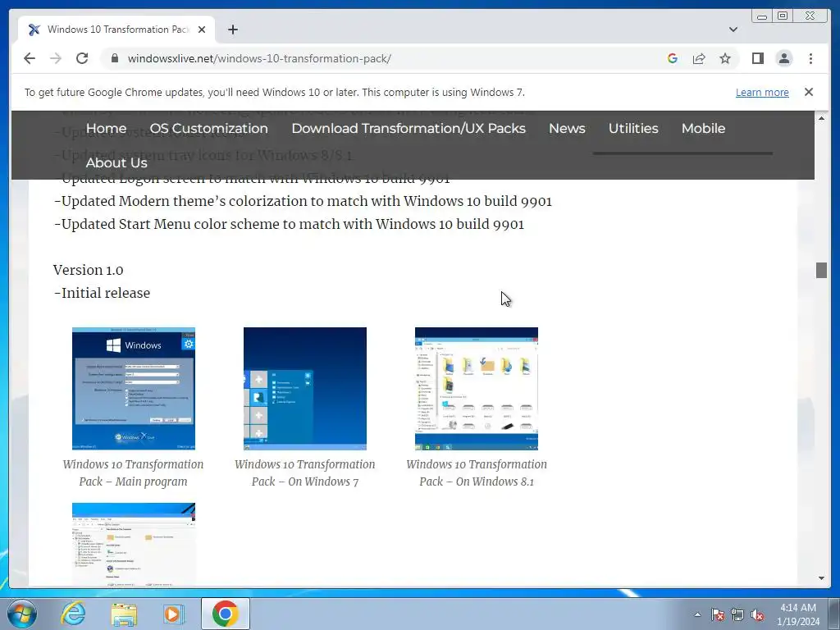Click 'Version 1.0' text

coord(88,269)
